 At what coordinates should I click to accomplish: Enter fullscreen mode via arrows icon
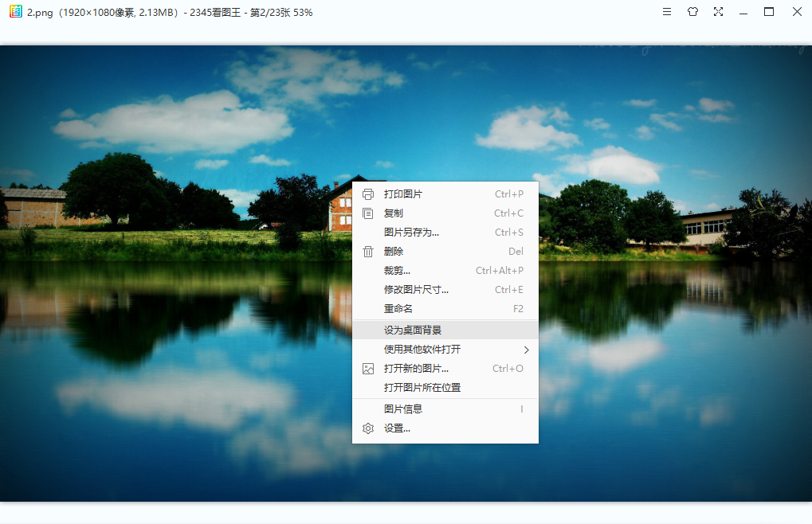[x=718, y=12]
